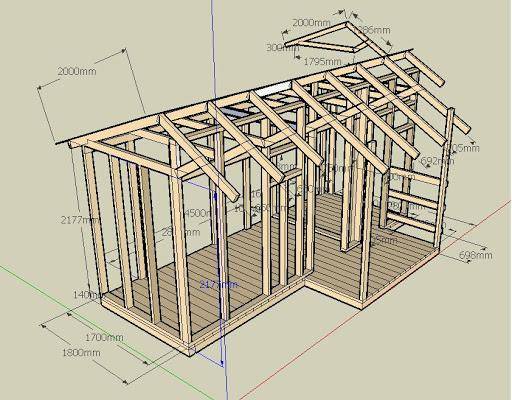The image size is (512, 400).
Task: Select the 1800mm dimension label
Action: (x=81, y=353)
